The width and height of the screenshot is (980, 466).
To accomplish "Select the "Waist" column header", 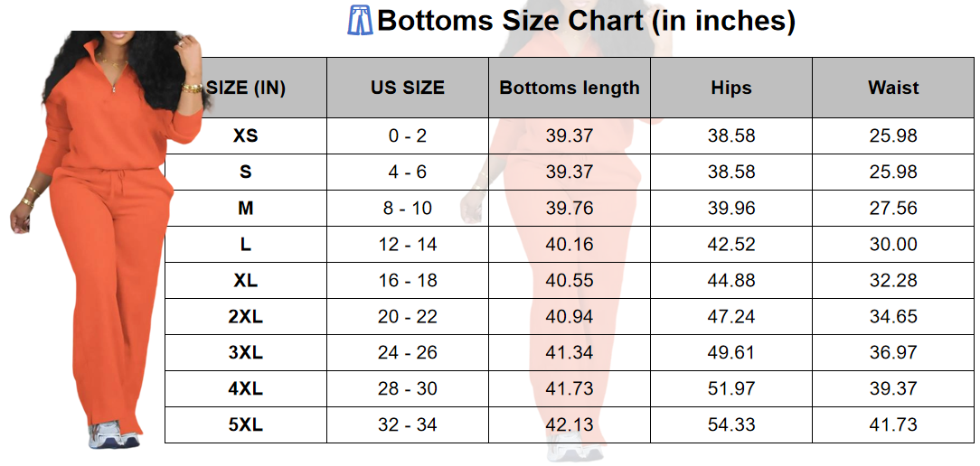I will coord(893,88).
